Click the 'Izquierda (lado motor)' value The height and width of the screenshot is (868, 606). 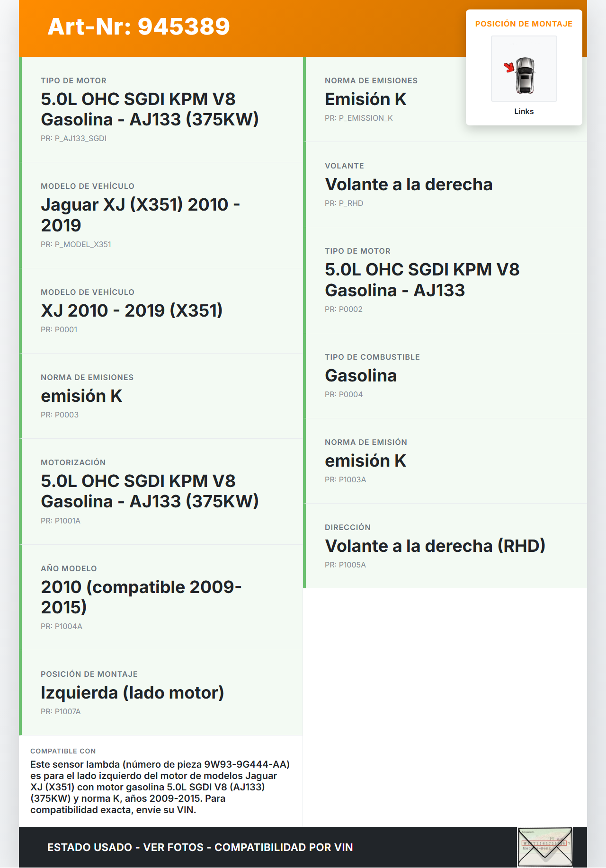point(132,692)
